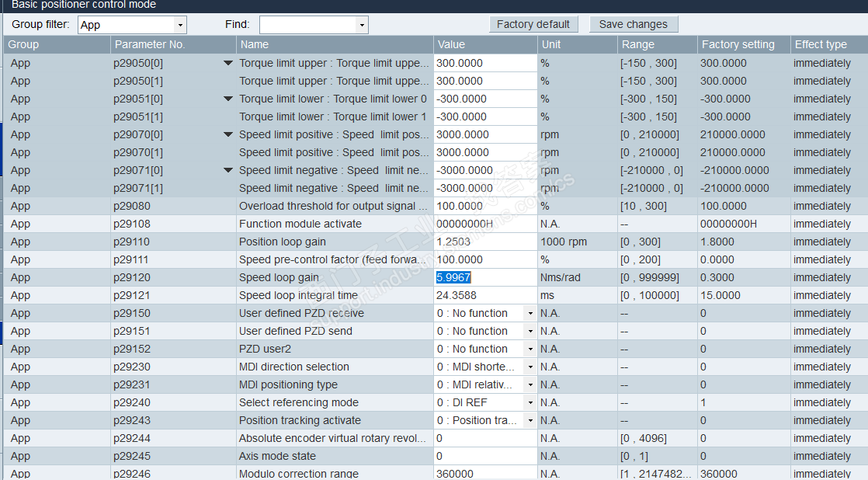
Task: Open the p29152 PZD user2 dropdown
Action: tap(530, 349)
